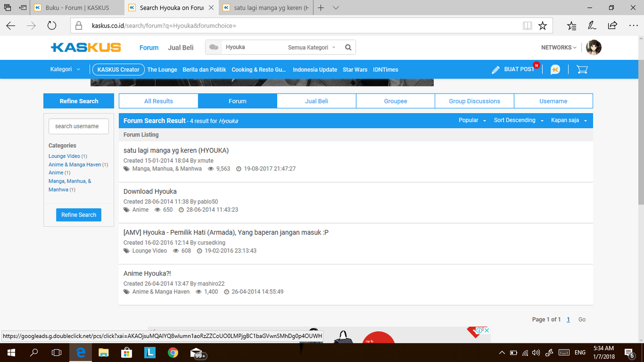Open a new tab with plus icon

tap(320, 8)
